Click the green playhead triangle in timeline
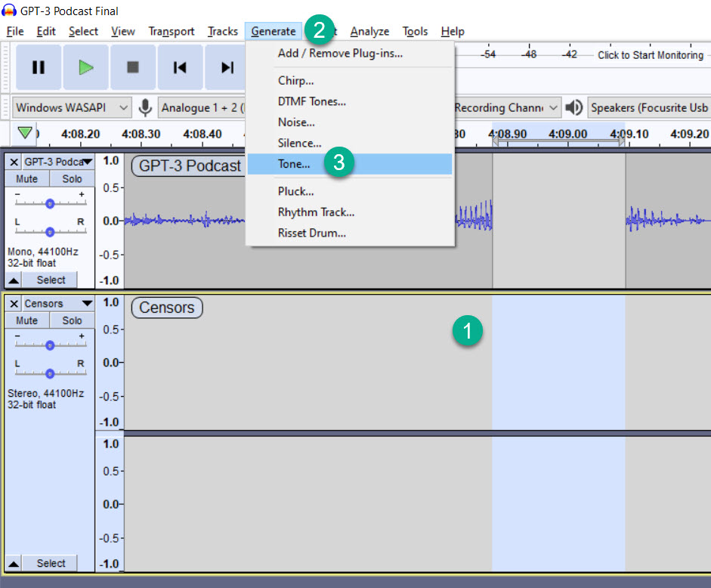The image size is (711, 588). coord(25,133)
